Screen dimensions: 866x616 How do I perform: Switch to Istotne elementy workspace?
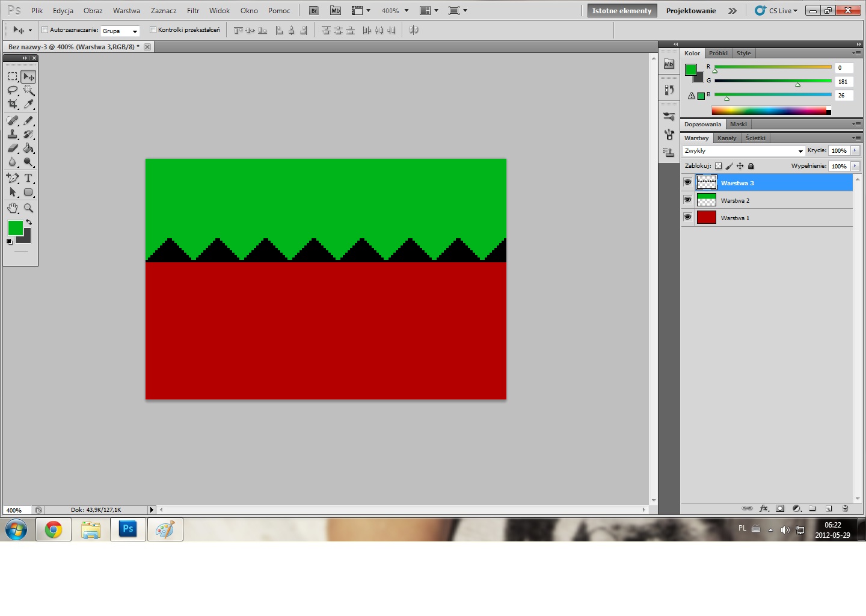[622, 11]
